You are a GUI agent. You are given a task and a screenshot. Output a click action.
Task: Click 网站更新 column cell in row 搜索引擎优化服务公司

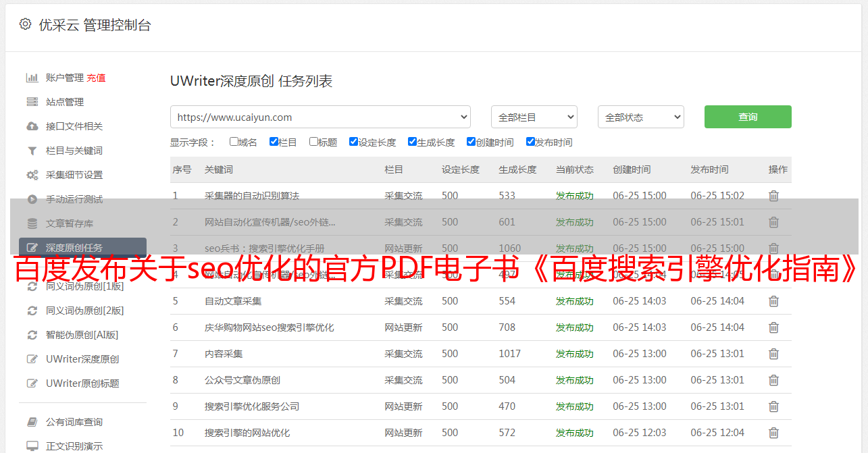coord(403,406)
